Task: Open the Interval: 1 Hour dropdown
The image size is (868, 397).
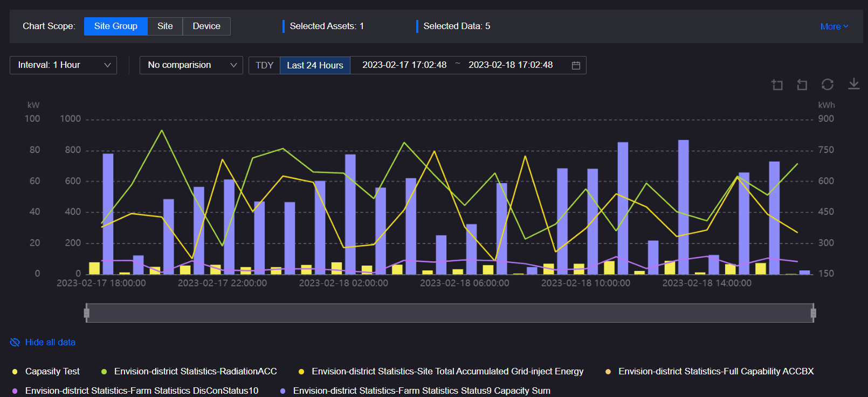Action: 64,65
